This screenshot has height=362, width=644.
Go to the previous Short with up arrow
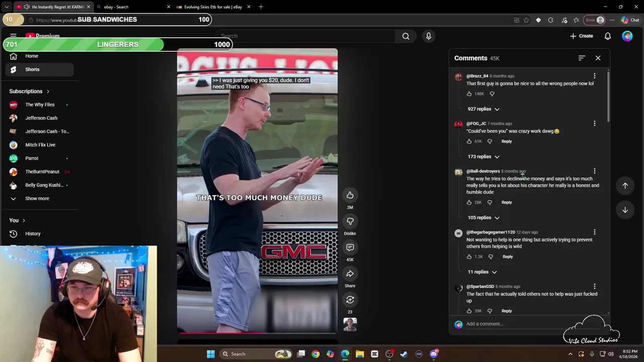(x=625, y=186)
